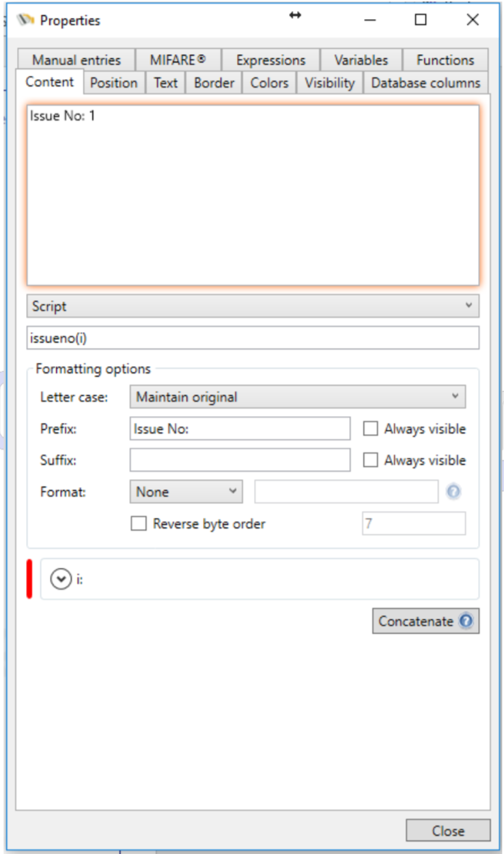Expand the 'i:' parameter chevron

coord(61,579)
